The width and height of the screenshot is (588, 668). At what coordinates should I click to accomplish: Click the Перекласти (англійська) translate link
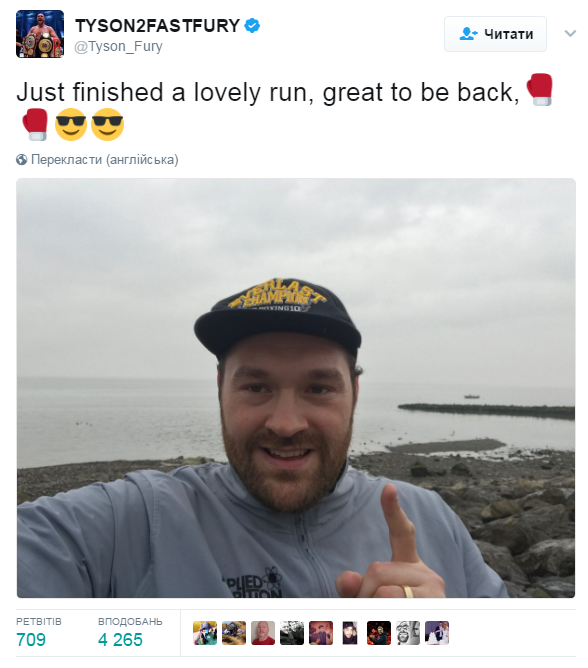104,160
